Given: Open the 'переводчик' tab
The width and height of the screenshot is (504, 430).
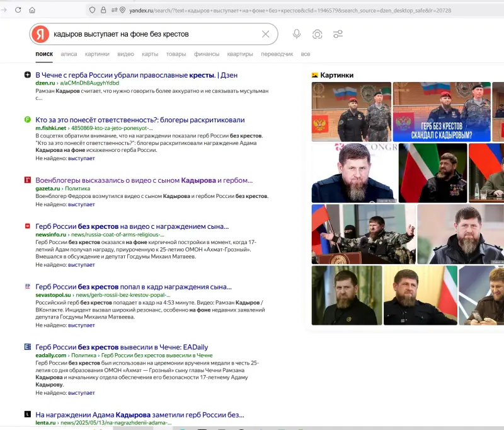Looking at the screenshot, I should coord(277,54).
